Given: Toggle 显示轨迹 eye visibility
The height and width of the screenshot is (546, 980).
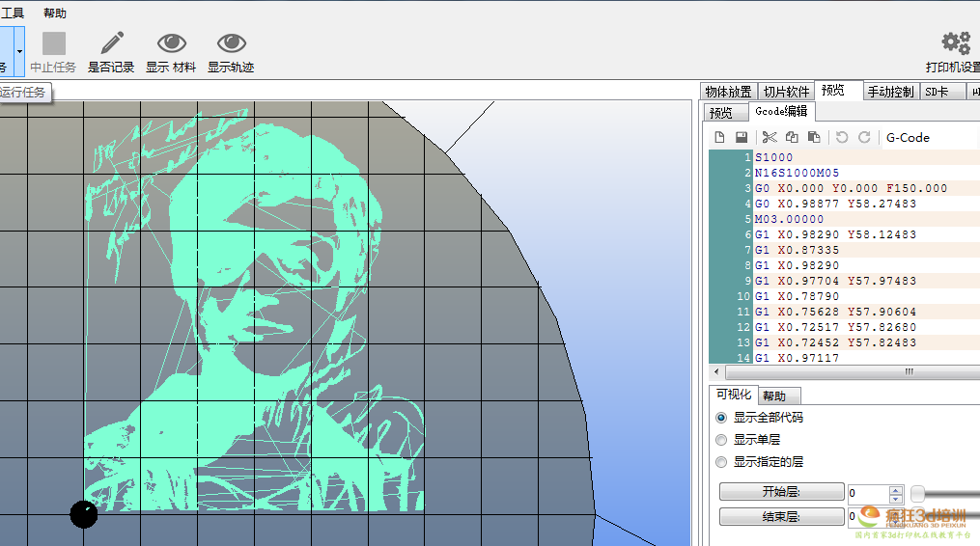Looking at the screenshot, I should [x=231, y=52].
